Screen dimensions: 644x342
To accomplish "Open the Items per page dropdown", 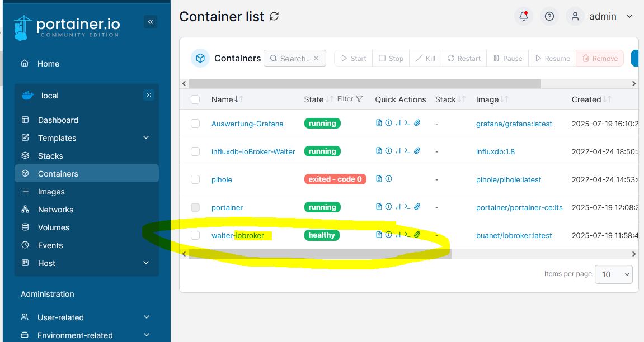I will [x=614, y=274].
